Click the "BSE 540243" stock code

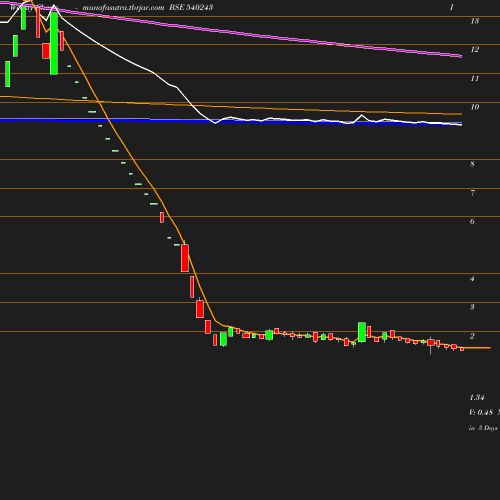click(191, 7)
